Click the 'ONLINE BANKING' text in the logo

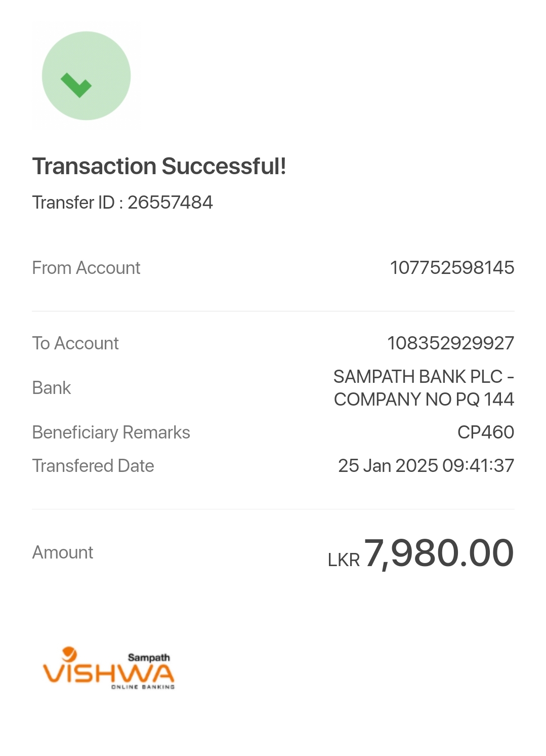[x=143, y=687]
